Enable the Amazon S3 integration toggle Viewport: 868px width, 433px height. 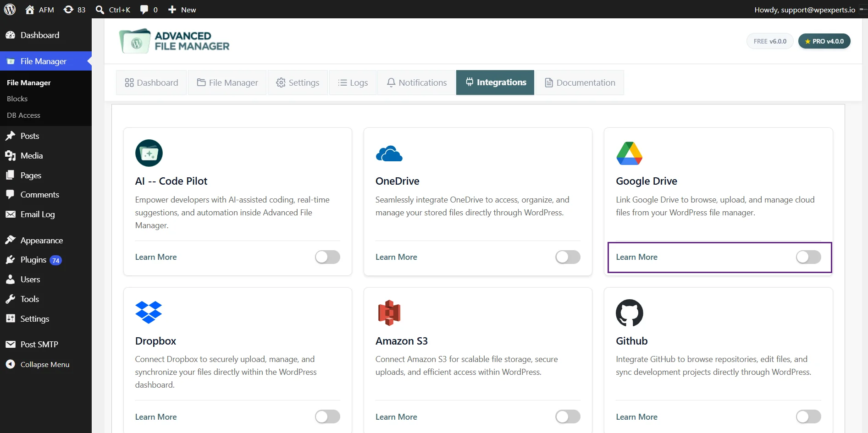pyautogui.click(x=568, y=417)
